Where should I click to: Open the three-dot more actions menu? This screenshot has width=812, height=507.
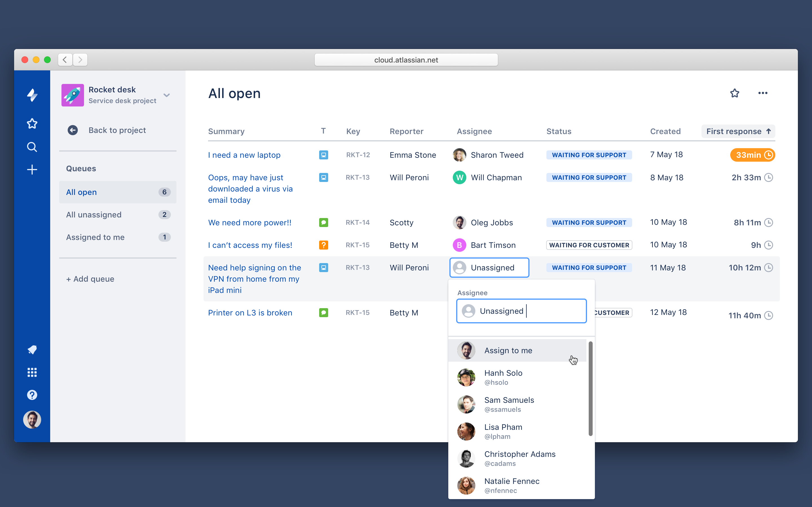[x=763, y=93]
